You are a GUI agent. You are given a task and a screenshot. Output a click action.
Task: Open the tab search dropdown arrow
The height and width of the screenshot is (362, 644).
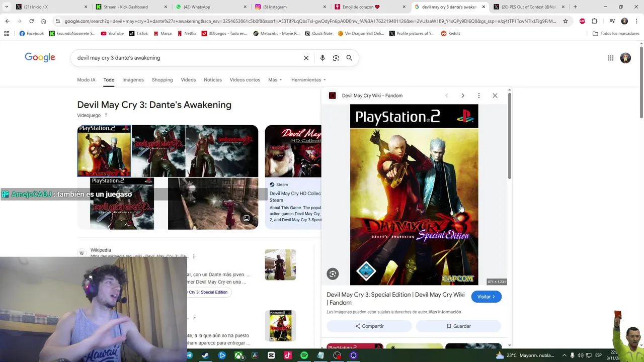pyautogui.click(x=6, y=7)
